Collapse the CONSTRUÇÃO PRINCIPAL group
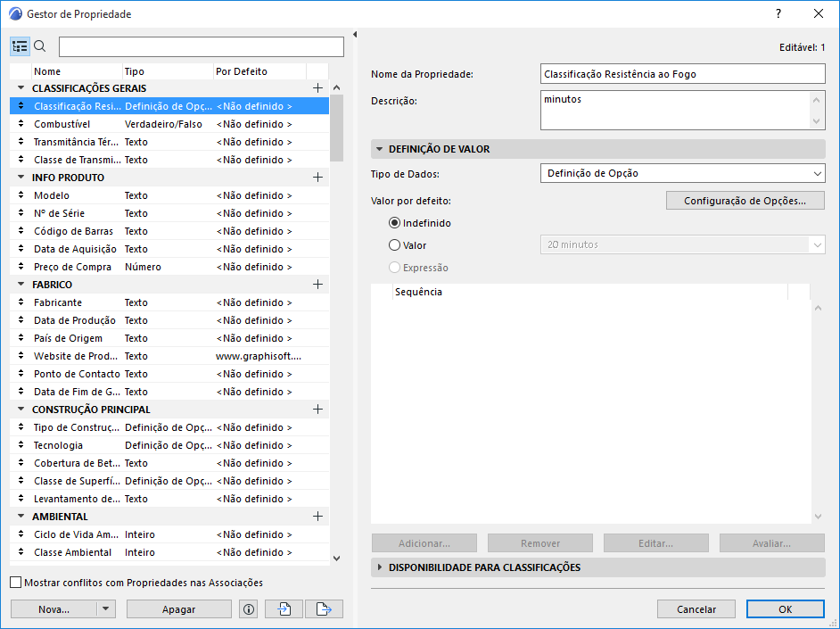This screenshot has width=840, height=629. tap(21, 410)
